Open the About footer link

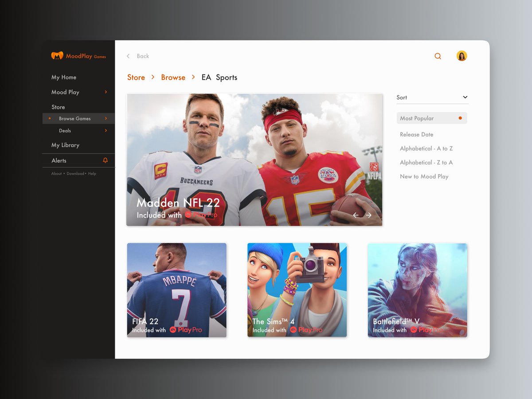click(56, 173)
